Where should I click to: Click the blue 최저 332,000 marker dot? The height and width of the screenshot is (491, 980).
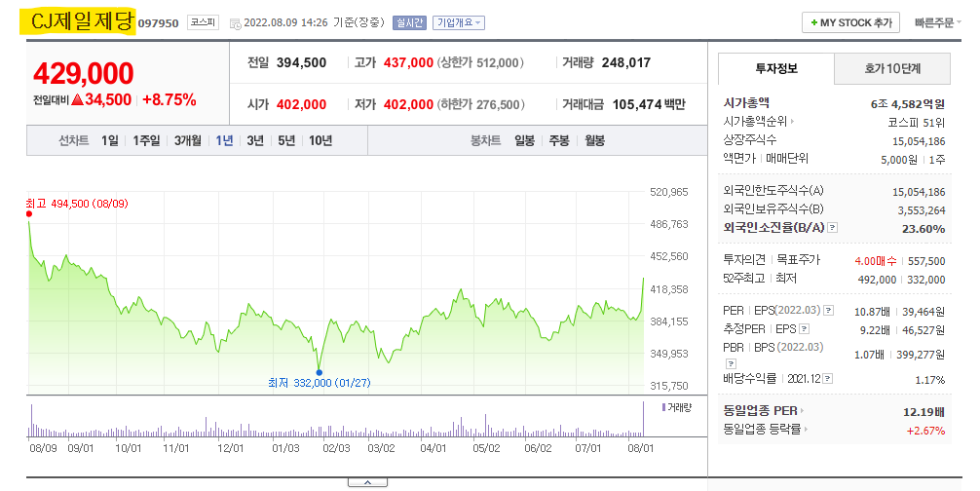click(x=320, y=372)
